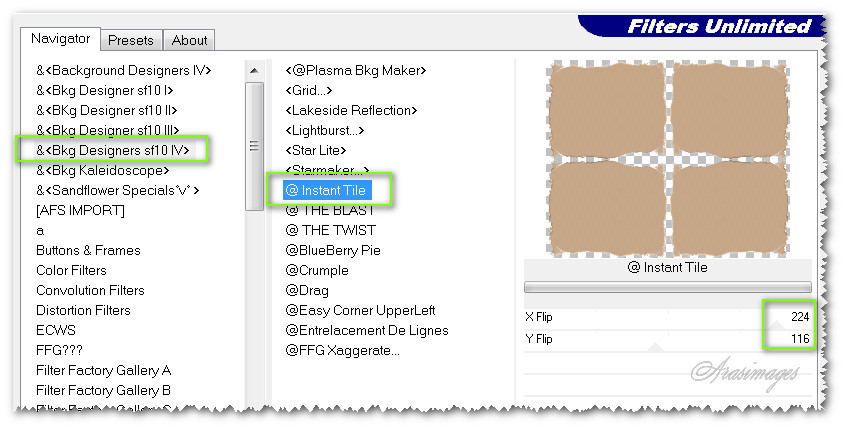The width and height of the screenshot is (847, 431).
Task: Select FFG??? category
Action: pos(59,350)
